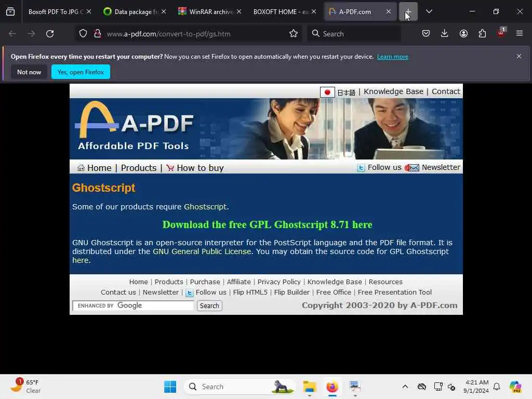Select the A-PDF.com tab
This screenshot has height=399, width=532.
point(355,11)
